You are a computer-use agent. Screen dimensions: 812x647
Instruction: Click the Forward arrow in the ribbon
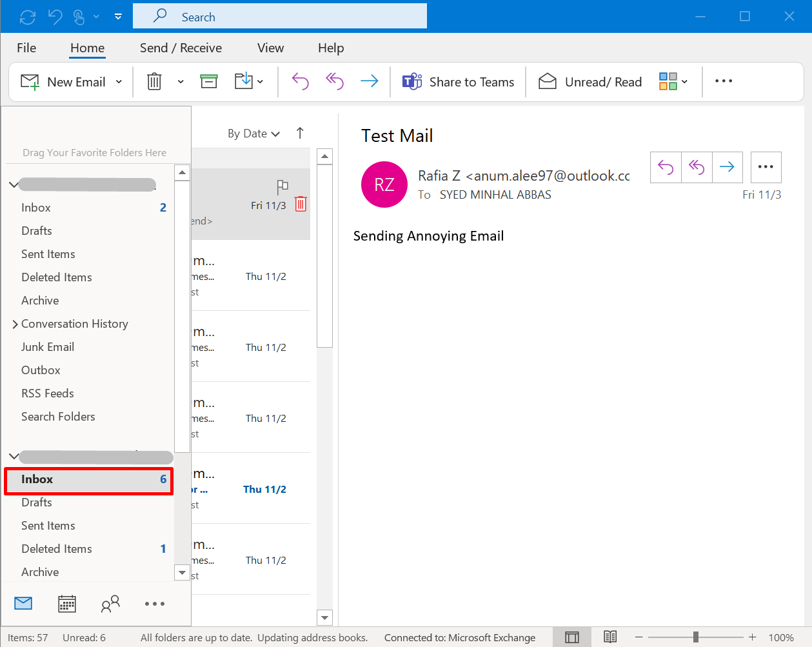(369, 81)
